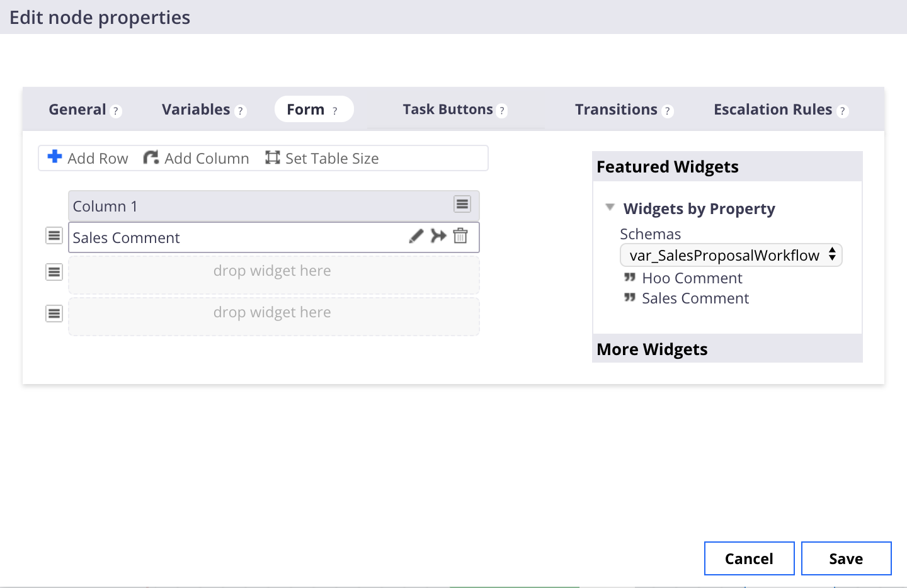Switch to the Variables tab

(196, 110)
